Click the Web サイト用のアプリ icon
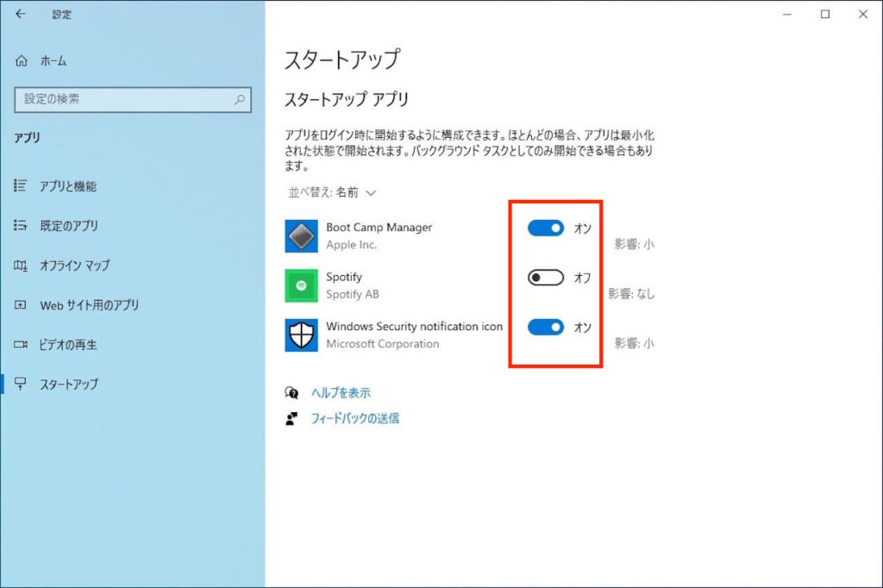Viewport: 883px width, 588px height. point(21,304)
